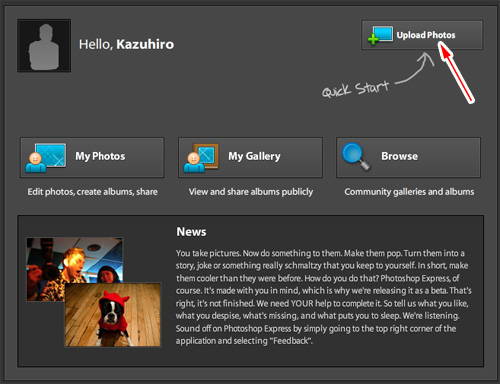Click the View and share albums publicly caption
This screenshot has width=500, height=384.
[251, 192]
